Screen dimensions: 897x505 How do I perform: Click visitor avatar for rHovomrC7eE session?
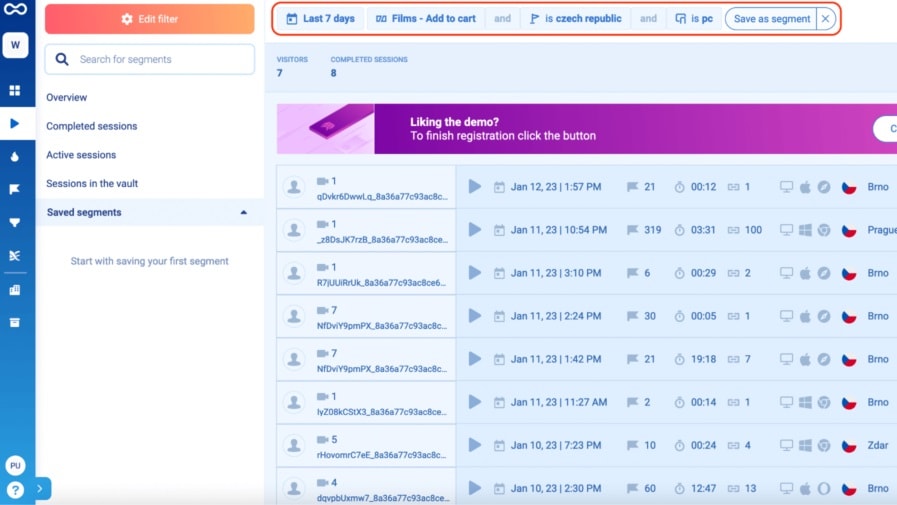(x=294, y=445)
